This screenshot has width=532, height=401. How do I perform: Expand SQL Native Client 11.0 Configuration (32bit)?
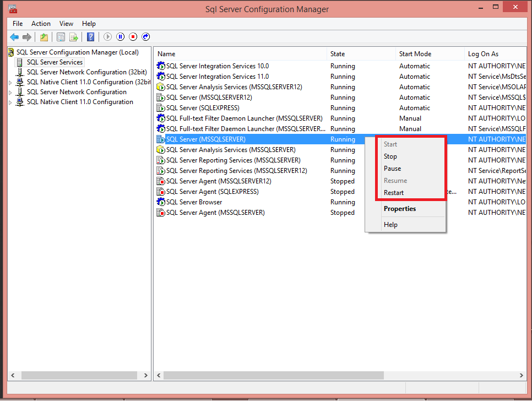10,83
